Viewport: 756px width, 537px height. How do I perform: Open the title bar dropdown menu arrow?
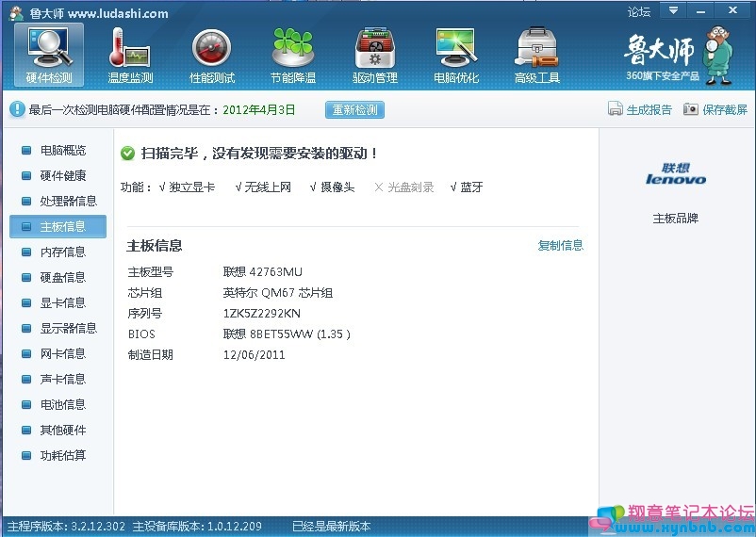click(674, 10)
